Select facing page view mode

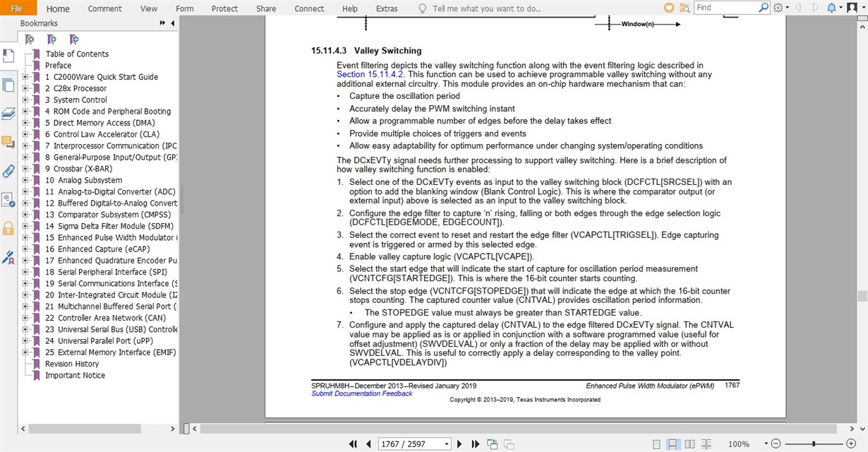pos(689,444)
